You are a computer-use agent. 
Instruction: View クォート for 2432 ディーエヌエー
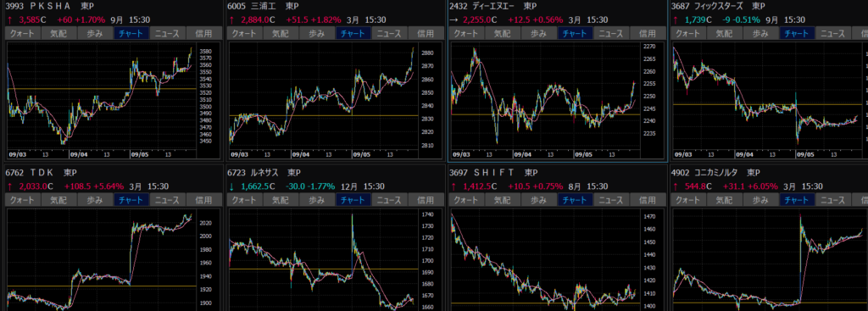467,33
